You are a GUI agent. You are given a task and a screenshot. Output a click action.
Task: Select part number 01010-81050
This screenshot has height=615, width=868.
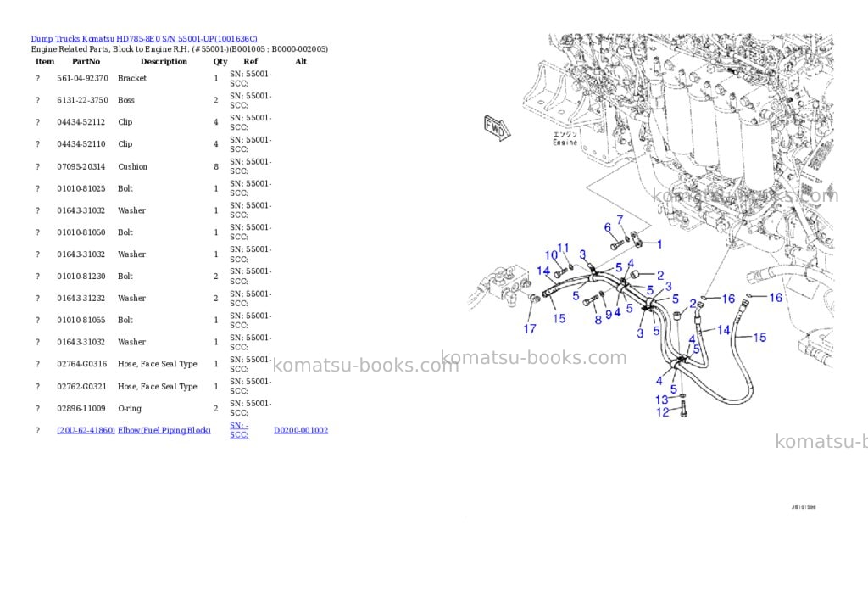coord(81,232)
